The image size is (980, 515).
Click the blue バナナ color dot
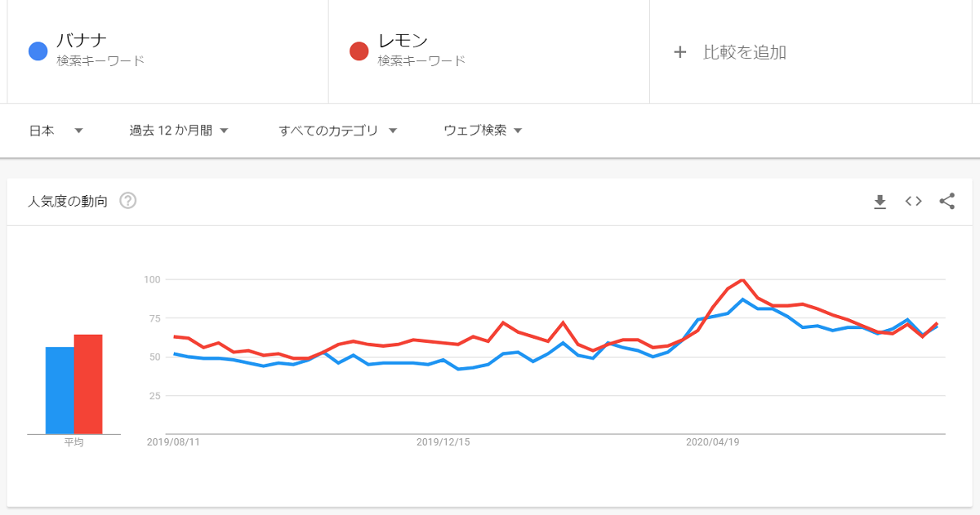[x=38, y=51]
